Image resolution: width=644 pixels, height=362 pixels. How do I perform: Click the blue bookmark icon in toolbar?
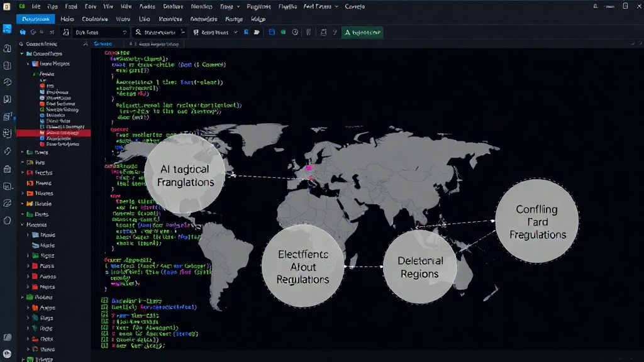point(246,32)
